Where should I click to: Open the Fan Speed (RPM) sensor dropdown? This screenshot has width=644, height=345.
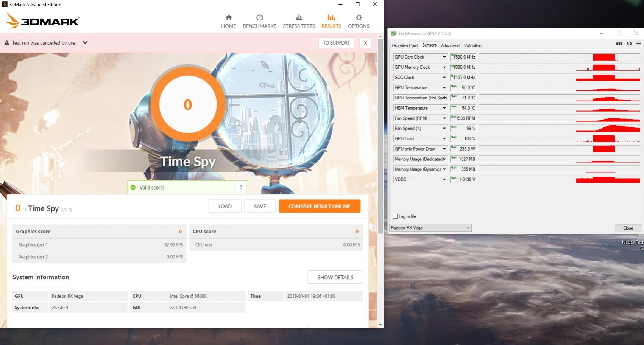[x=444, y=118]
